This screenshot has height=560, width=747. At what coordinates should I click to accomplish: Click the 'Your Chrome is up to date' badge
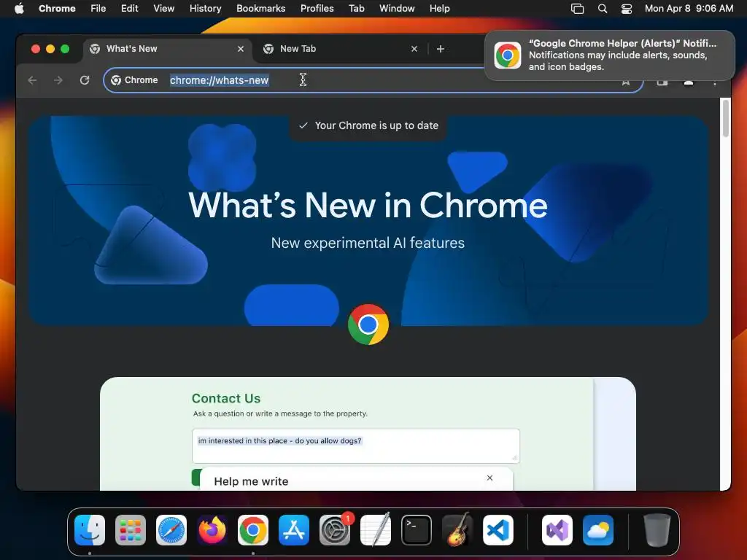(368, 125)
